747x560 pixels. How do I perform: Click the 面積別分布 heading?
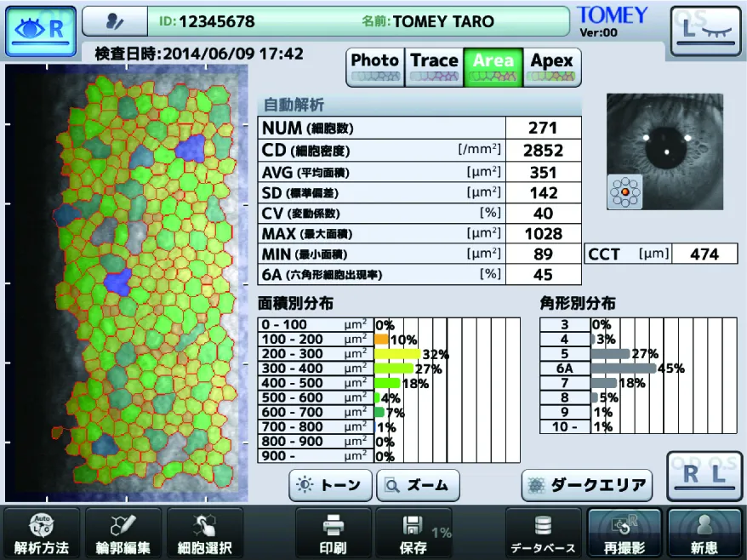click(x=295, y=304)
